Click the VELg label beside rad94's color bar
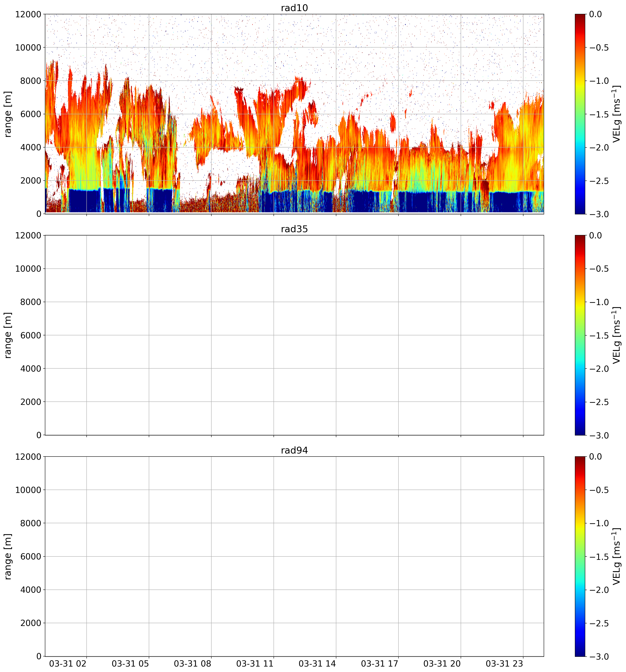Viewport: 626px width, 672px height. point(617,557)
